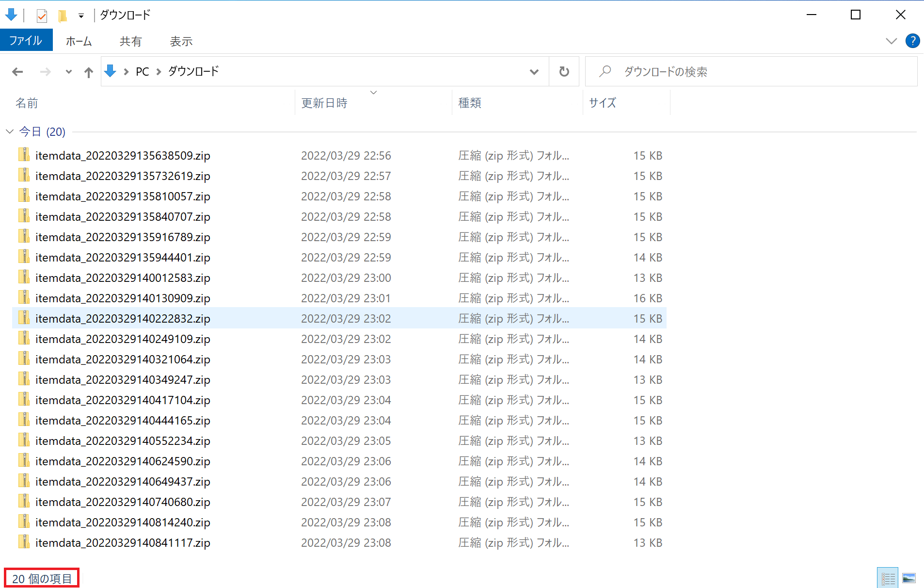Click zip icon of itemdata_20220329140349247.zip

click(24, 379)
